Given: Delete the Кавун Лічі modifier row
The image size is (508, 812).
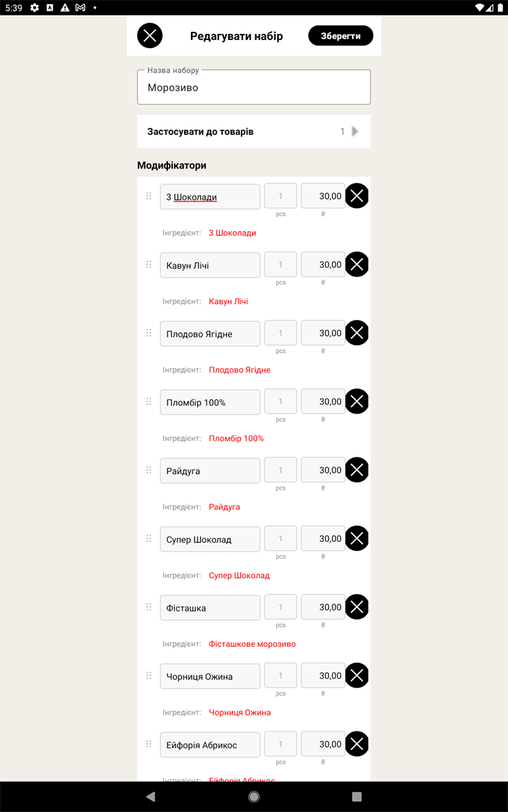Looking at the screenshot, I should 357,265.
